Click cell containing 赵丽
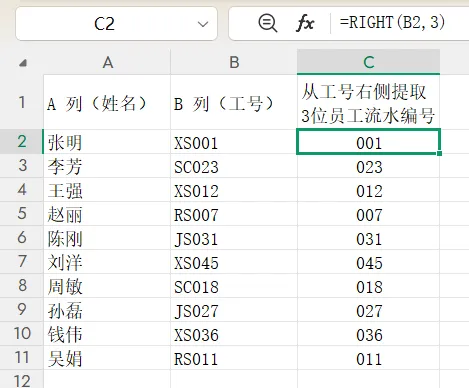469x388 pixels. pyautogui.click(x=107, y=214)
